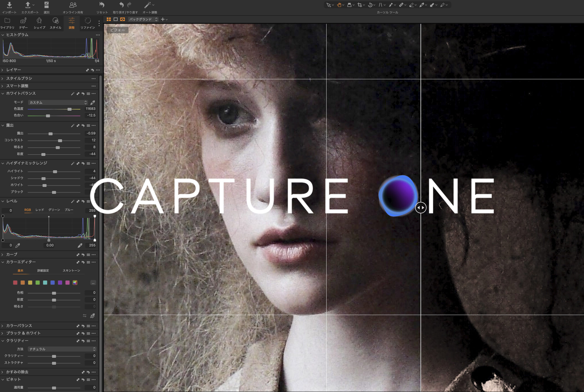Click the 色温度 value field 11683
This screenshot has height=392, width=584.
click(x=90, y=109)
